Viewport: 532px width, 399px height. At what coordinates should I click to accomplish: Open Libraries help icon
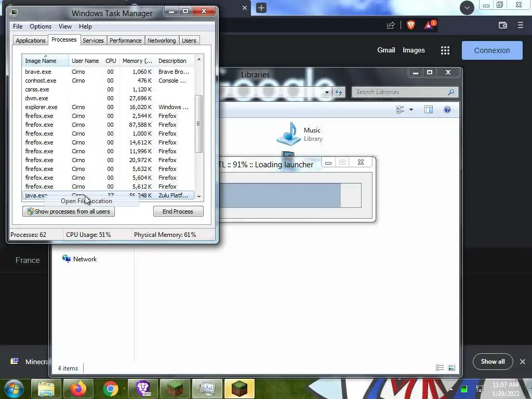click(447, 110)
